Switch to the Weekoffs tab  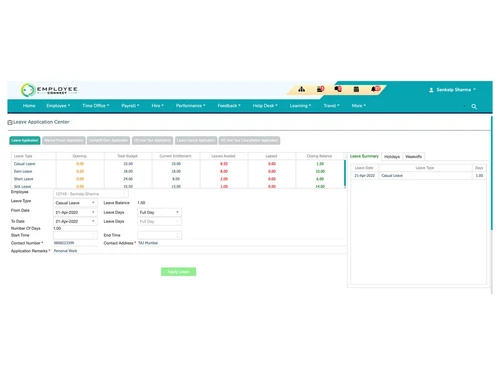pos(414,156)
